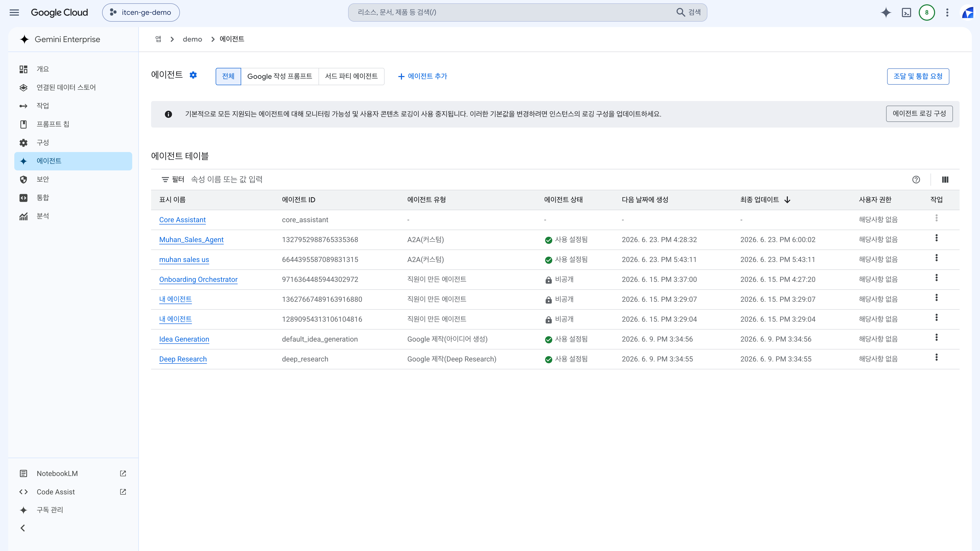This screenshot has width=980, height=551.
Task: Open row actions for Idea Generation
Action: pyautogui.click(x=937, y=337)
